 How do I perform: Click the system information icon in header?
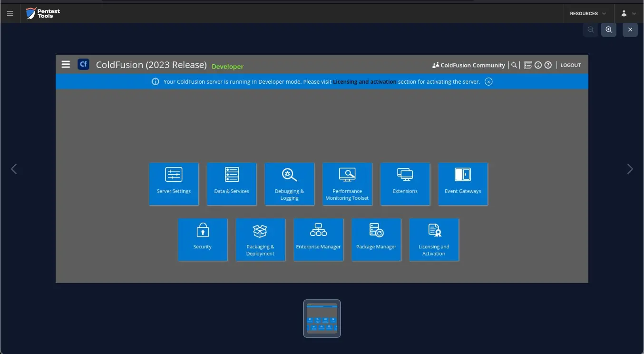tap(538, 65)
